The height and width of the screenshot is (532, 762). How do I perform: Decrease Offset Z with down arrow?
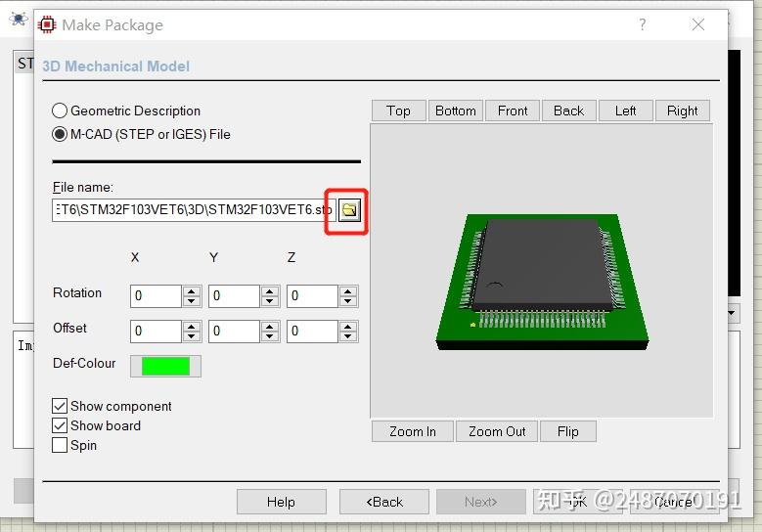[x=348, y=336]
